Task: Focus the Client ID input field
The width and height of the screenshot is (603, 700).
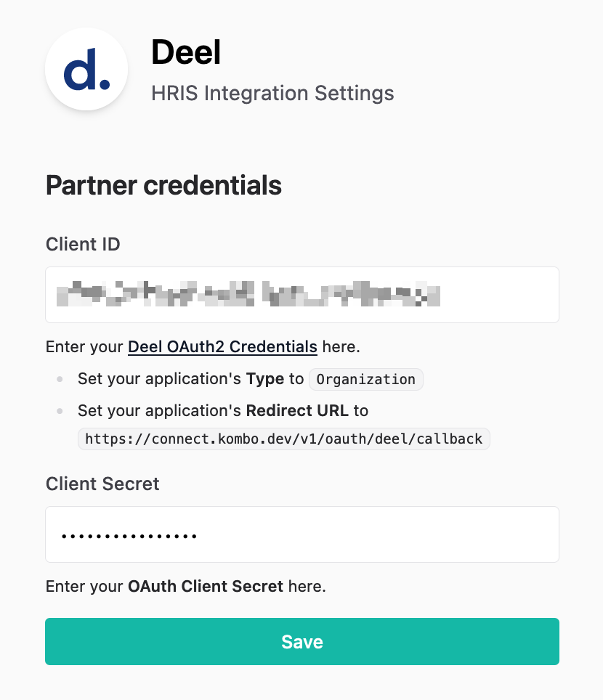Action: 302,295
